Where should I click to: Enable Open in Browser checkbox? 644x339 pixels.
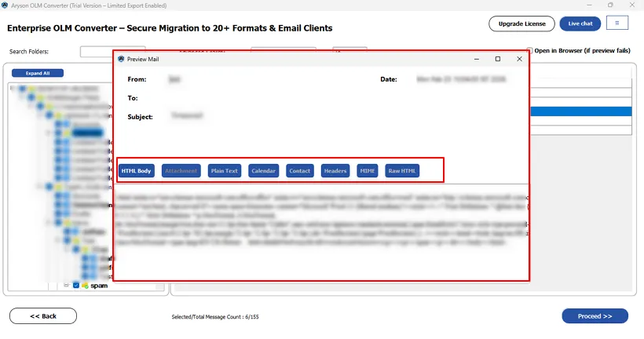[x=530, y=51]
